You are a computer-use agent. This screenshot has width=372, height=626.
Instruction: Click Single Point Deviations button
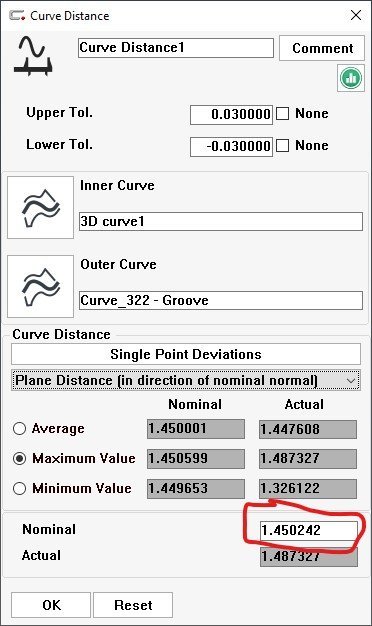186,354
